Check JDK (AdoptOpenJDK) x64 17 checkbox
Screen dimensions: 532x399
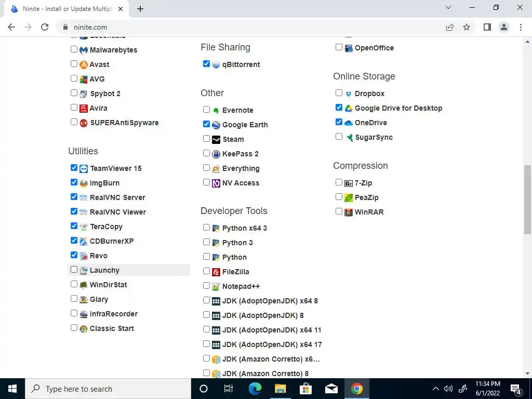(206, 344)
